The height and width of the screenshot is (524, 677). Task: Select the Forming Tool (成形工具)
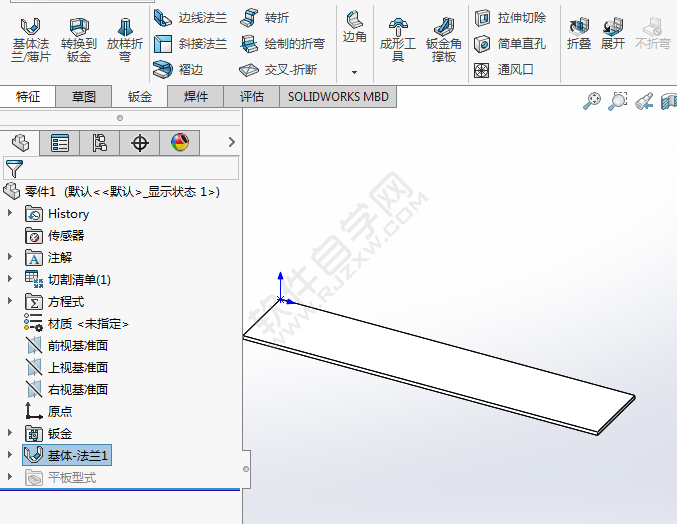click(398, 41)
